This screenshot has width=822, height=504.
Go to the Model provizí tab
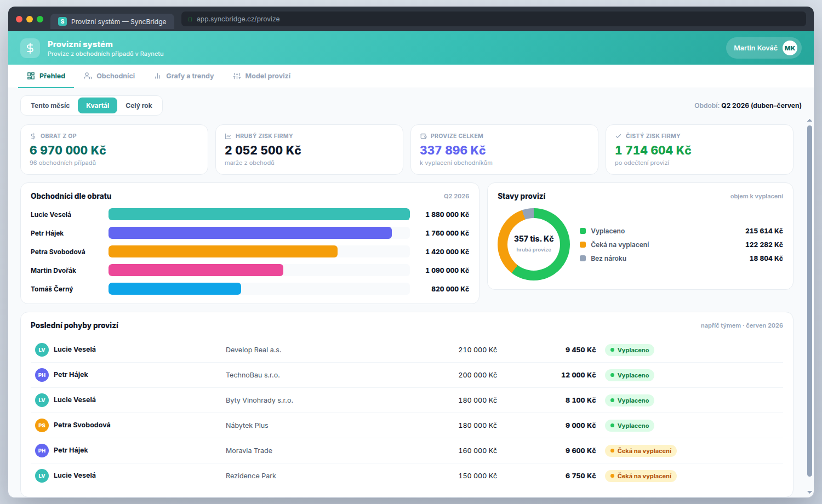pos(261,76)
